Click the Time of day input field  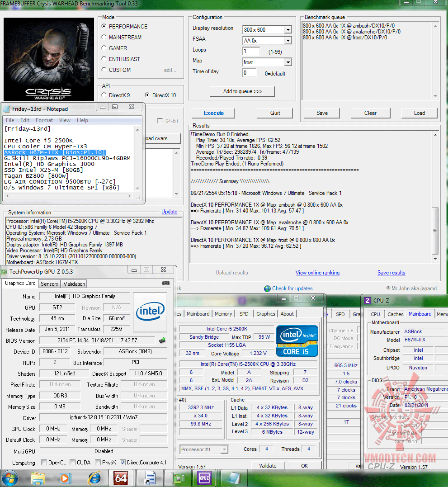click(x=249, y=73)
